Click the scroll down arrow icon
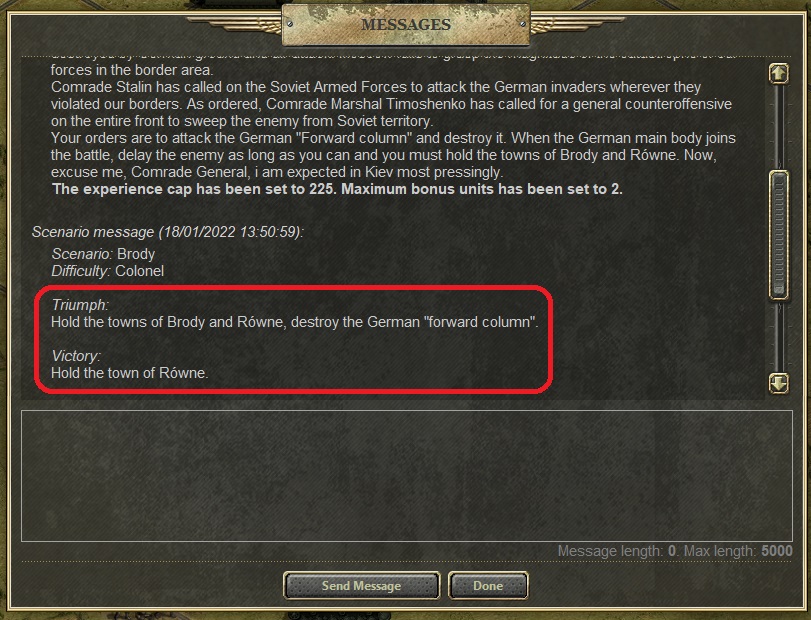The height and width of the screenshot is (620, 811). click(x=779, y=384)
